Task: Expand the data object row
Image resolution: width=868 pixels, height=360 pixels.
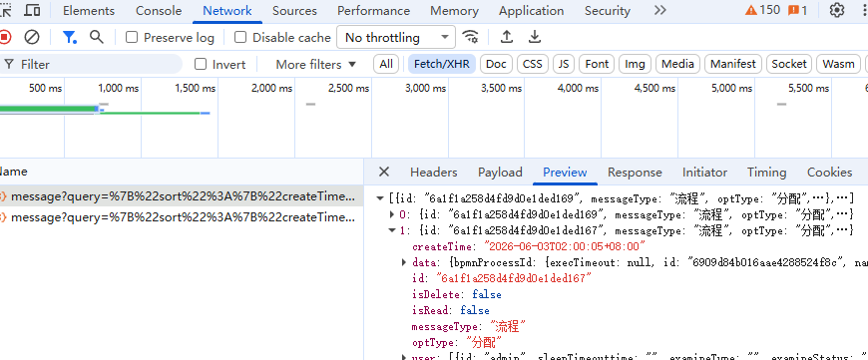Action: click(405, 262)
